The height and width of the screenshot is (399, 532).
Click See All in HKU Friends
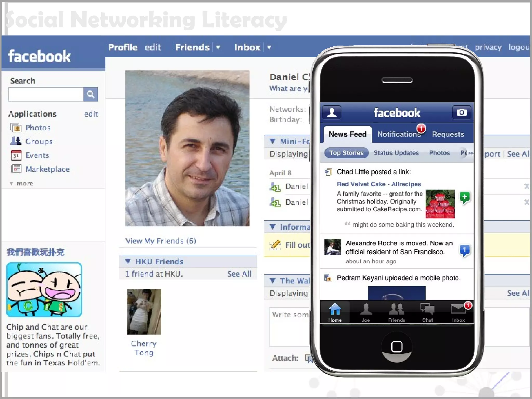coord(239,274)
